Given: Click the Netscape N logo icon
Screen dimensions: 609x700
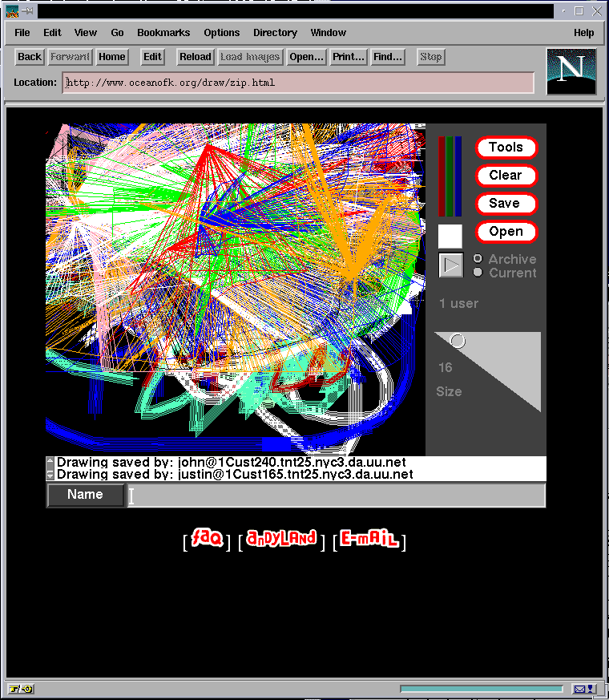Looking at the screenshot, I should (x=571, y=71).
